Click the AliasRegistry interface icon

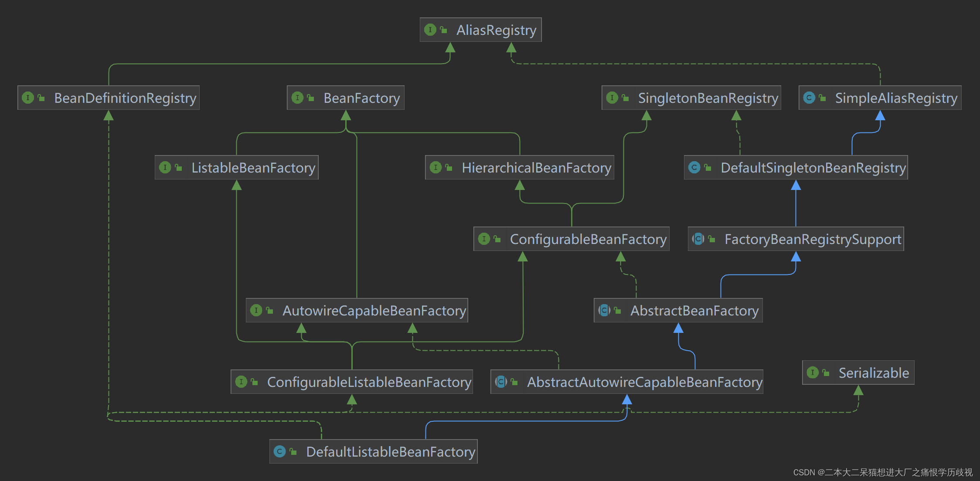click(x=430, y=30)
